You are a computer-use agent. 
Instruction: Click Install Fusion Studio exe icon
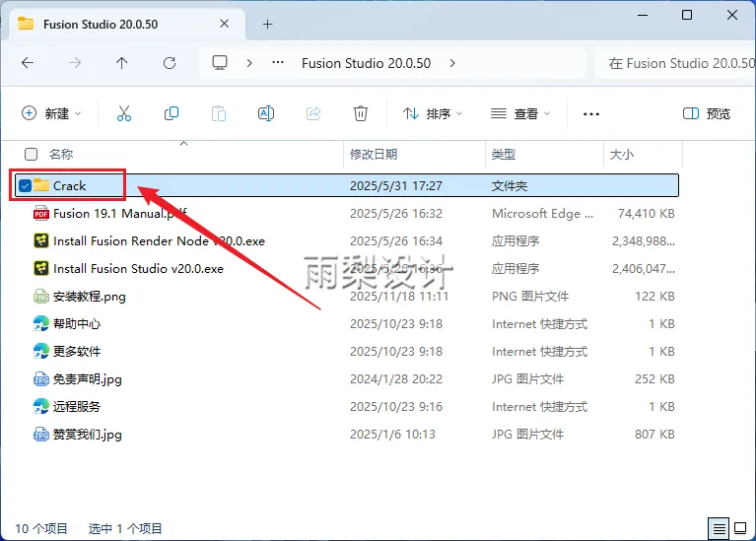[41, 268]
